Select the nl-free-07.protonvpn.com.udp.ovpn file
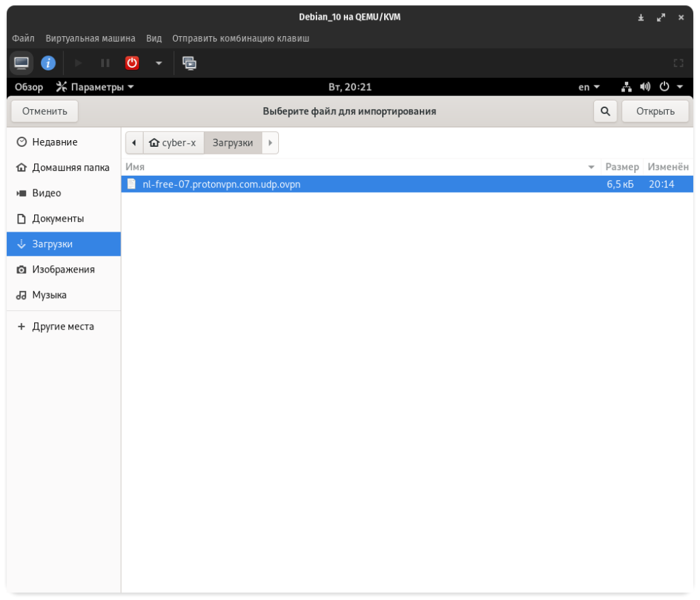700x600 pixels. pyautogui.click(x=221, y=185)
